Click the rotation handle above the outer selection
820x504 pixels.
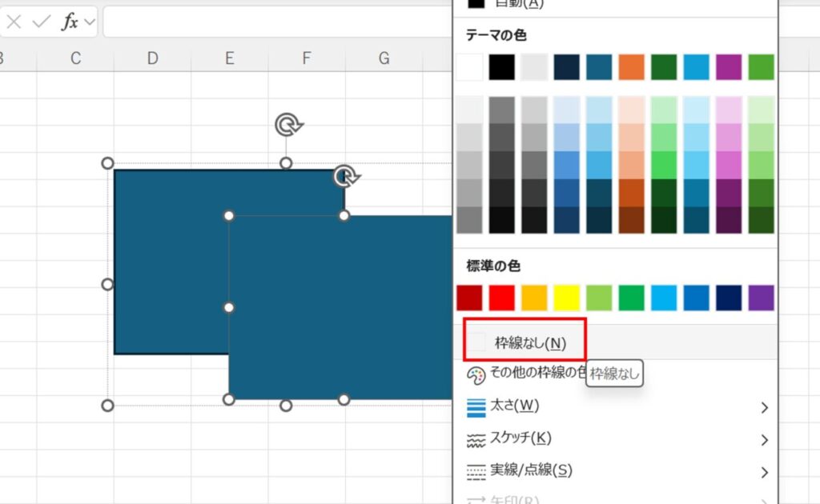pyautogui.click(x=288, y=125)
